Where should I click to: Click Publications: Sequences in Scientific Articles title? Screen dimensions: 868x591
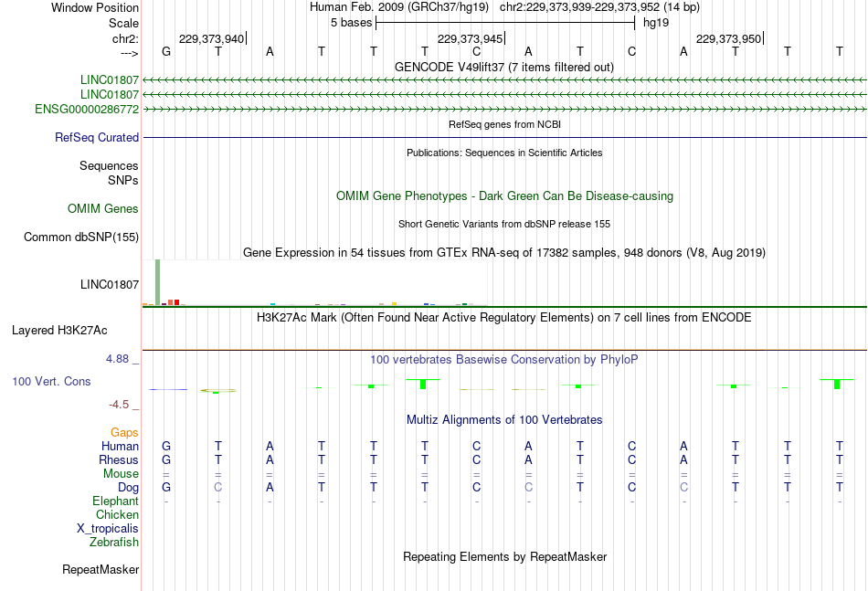tap(504, 153)
